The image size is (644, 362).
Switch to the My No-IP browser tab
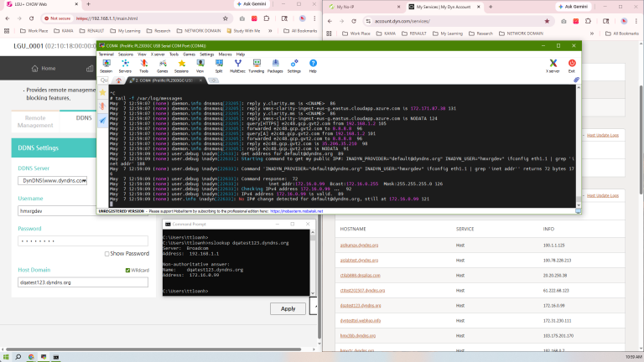(363, 7)
